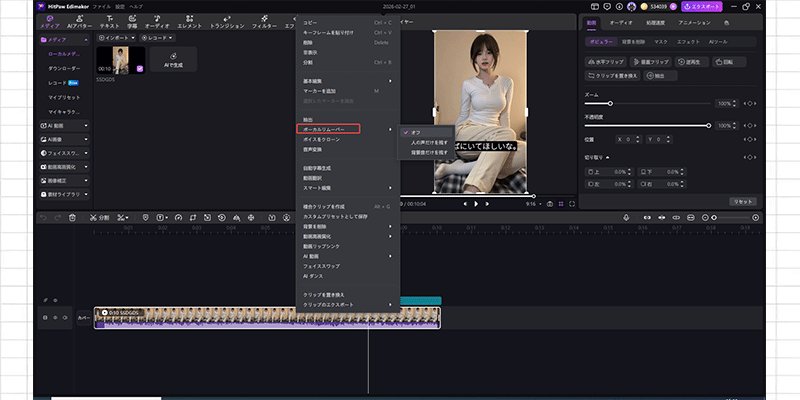Expand the AI 動画 sidebar section
Screen dimensions: 800x400
coord(64,125)
